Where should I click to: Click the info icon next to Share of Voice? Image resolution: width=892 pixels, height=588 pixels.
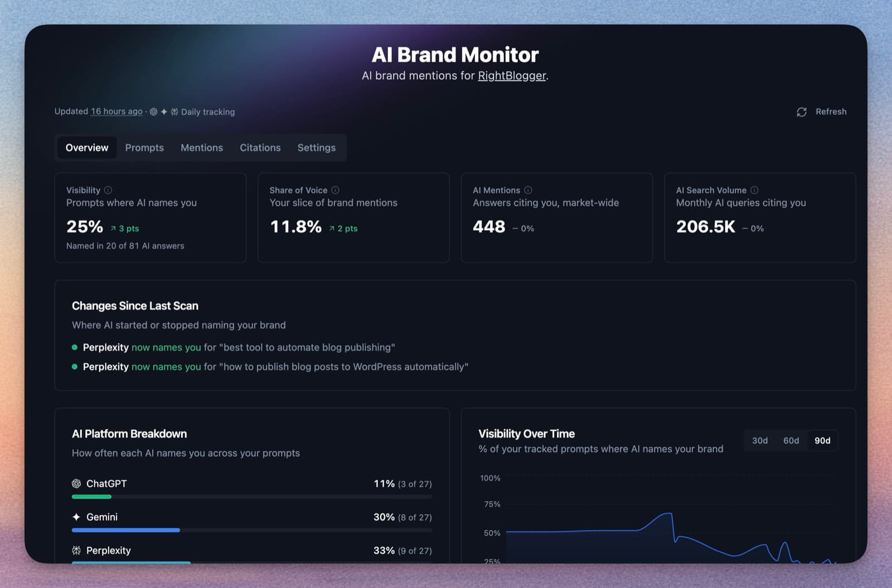point(335,190)
